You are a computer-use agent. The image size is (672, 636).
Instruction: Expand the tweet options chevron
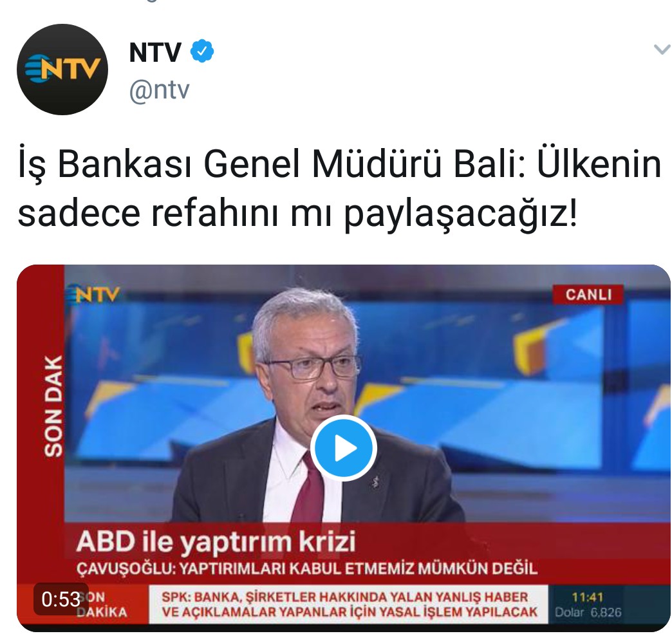pos(662,50)
